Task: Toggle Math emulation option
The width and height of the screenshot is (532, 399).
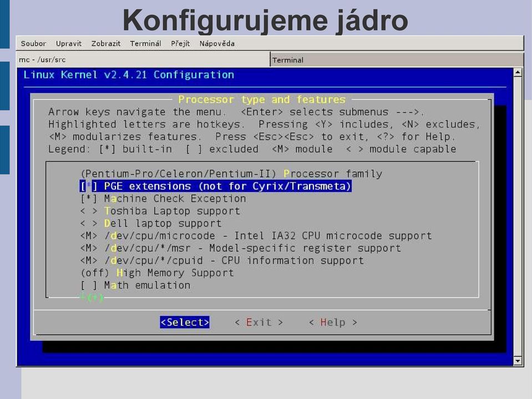Action: (x=135, y=285)
